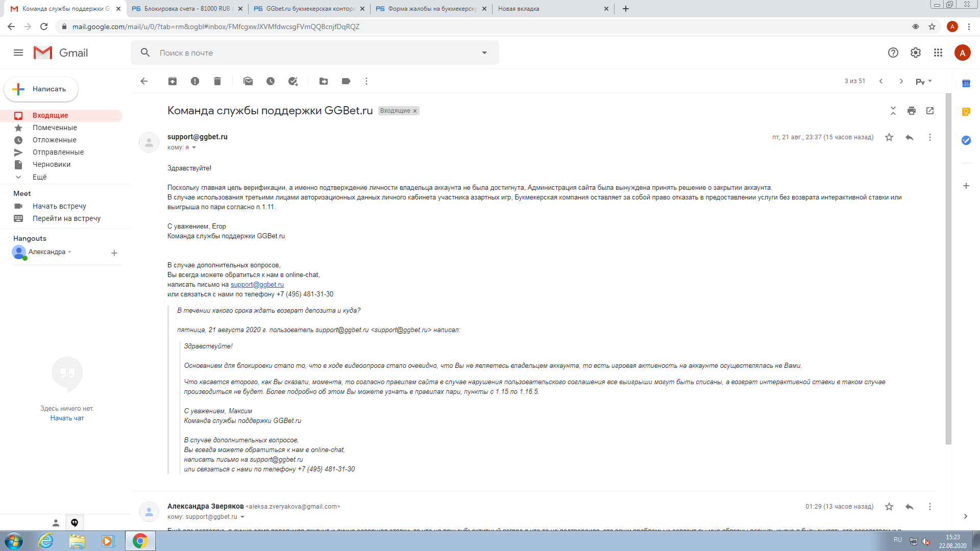
Task: Delete email with the trash icon
Action: click(217, 81)
